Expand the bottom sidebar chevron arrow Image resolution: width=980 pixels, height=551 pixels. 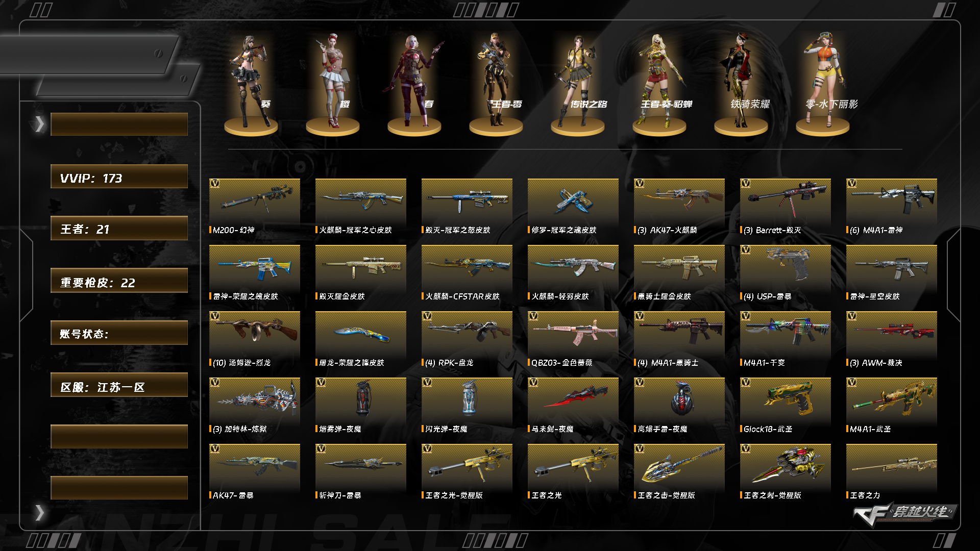tap(39, 512)
